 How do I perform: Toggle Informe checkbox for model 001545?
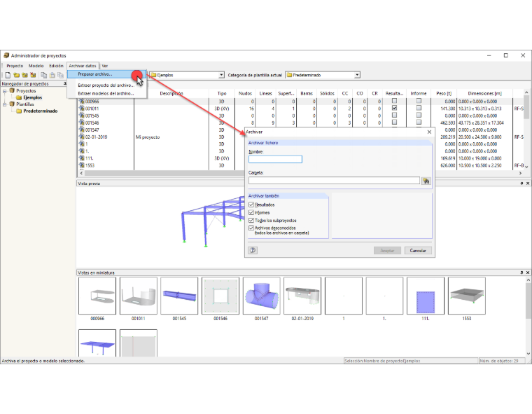coord(419,115)
